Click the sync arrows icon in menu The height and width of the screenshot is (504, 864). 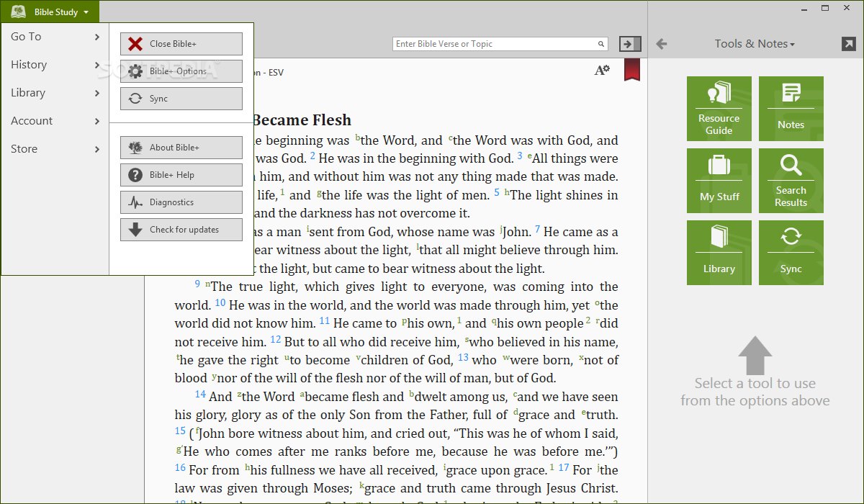click(x=135, y=99)
